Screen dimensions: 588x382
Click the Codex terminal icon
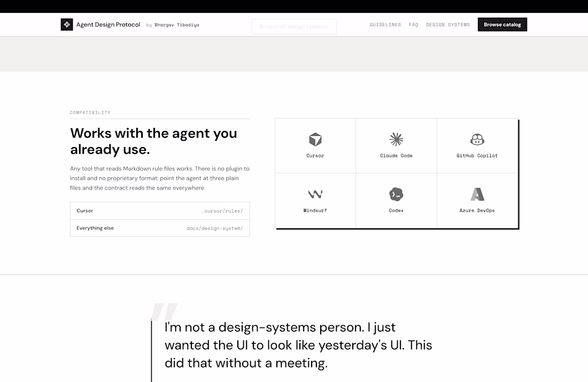point(396,194)
